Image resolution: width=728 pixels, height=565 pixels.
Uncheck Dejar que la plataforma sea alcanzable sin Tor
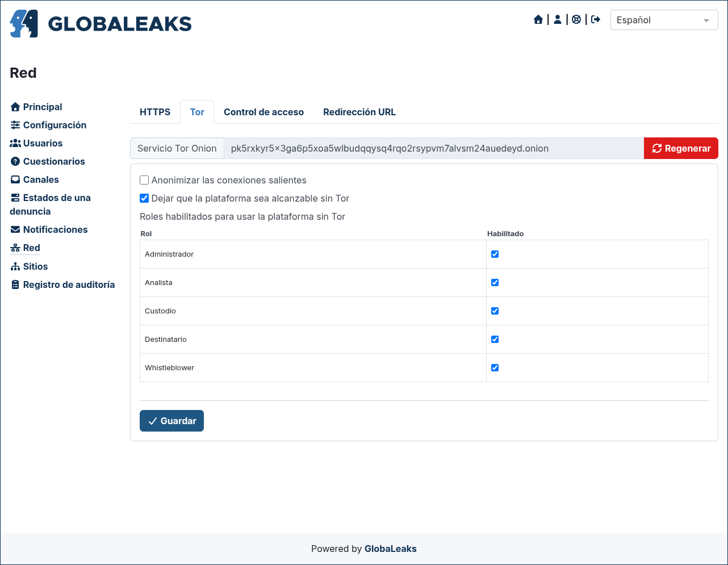click(x=144, y=198)
